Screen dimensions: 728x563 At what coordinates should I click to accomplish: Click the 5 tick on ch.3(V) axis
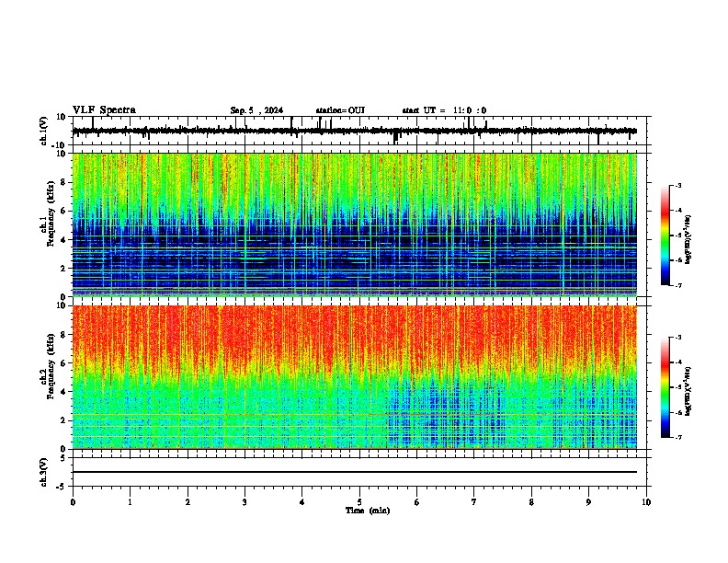[64, 457]
